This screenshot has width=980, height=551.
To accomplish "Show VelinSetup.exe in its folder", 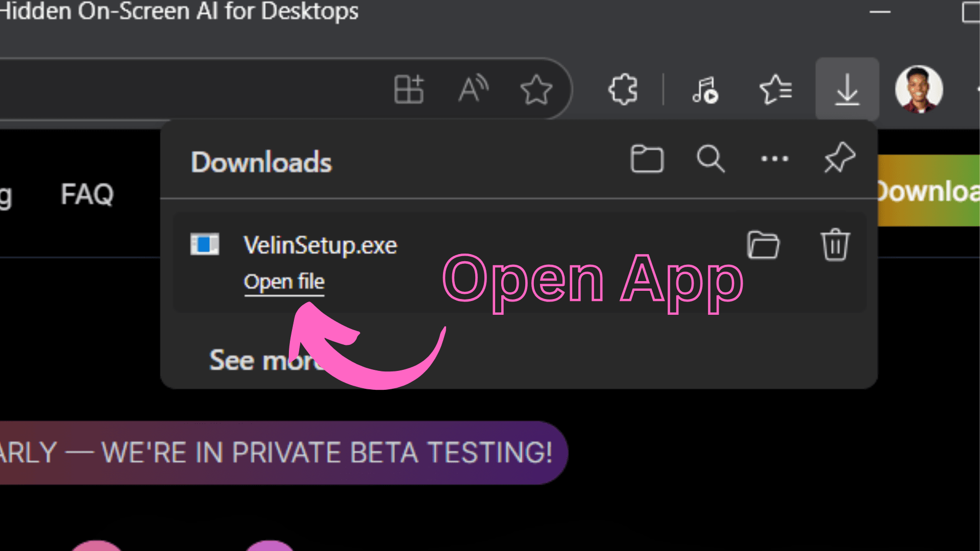I will [763, 245].
